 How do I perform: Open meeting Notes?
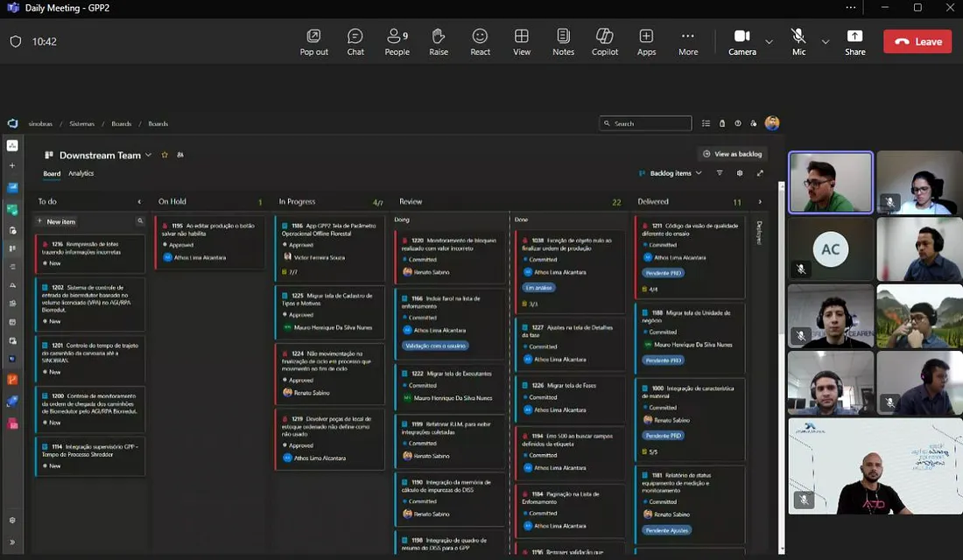563,41
